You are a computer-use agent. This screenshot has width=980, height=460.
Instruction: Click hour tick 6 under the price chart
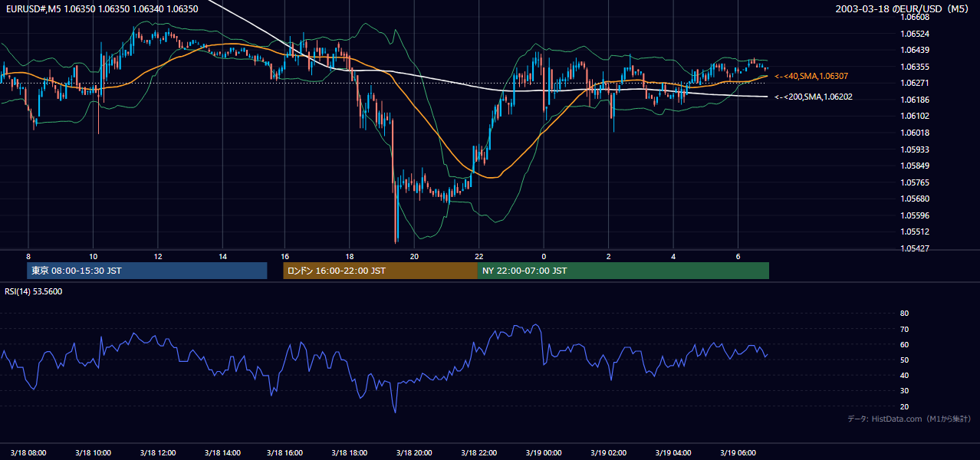(x=738, y=256)
